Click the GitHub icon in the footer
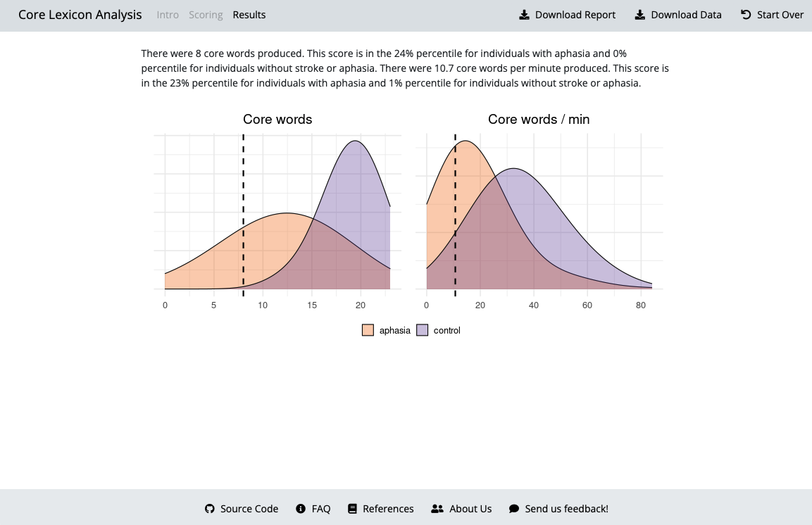Screen dimensions: 812x525 click(210, 509)
